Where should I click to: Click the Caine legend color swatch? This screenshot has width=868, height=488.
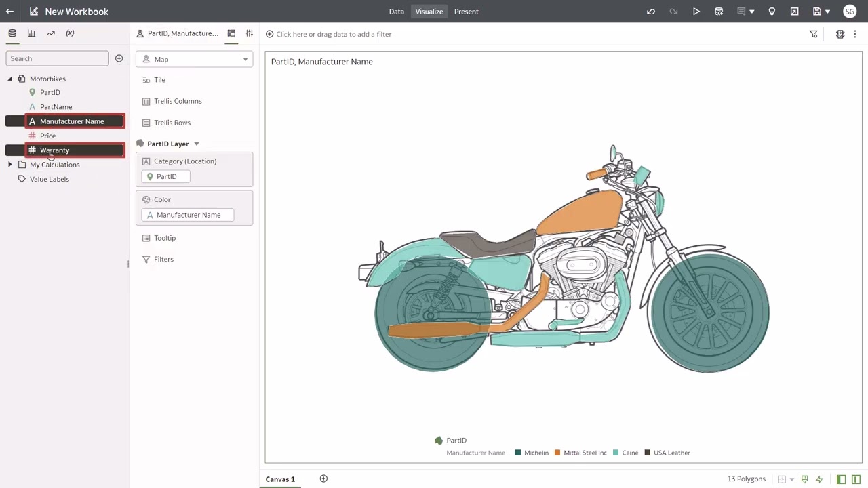616,453
